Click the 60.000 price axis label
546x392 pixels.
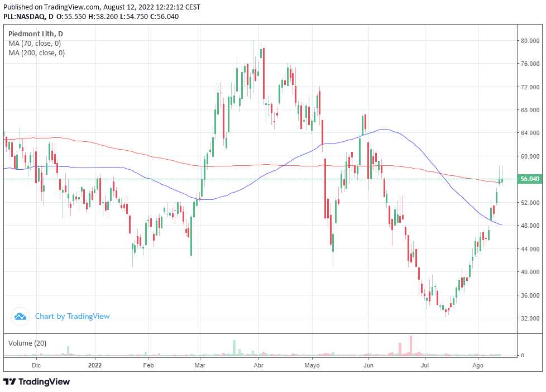pos(530,156)
